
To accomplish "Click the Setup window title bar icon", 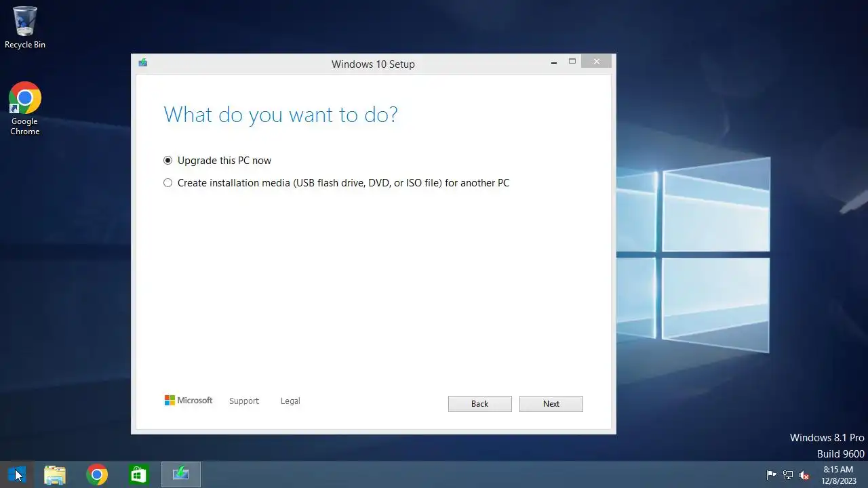I will 143,63.
